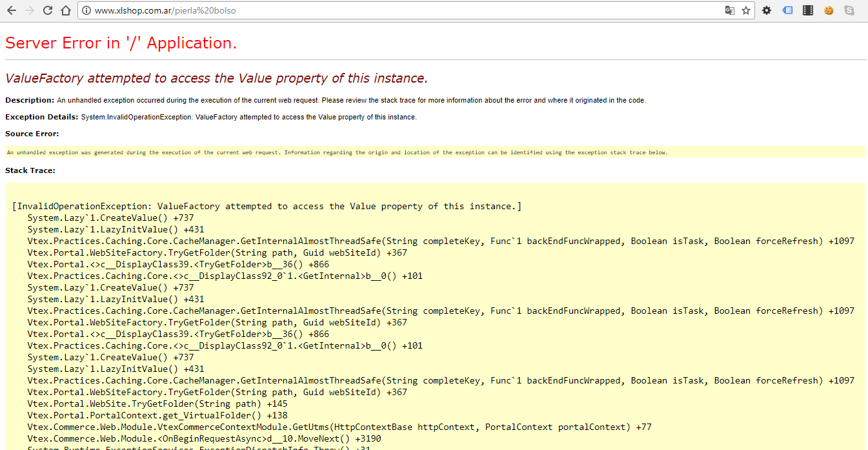Open site info from the circled-i icon
The height and width of the screenshot is (450, 868).
tap(88, 10)
